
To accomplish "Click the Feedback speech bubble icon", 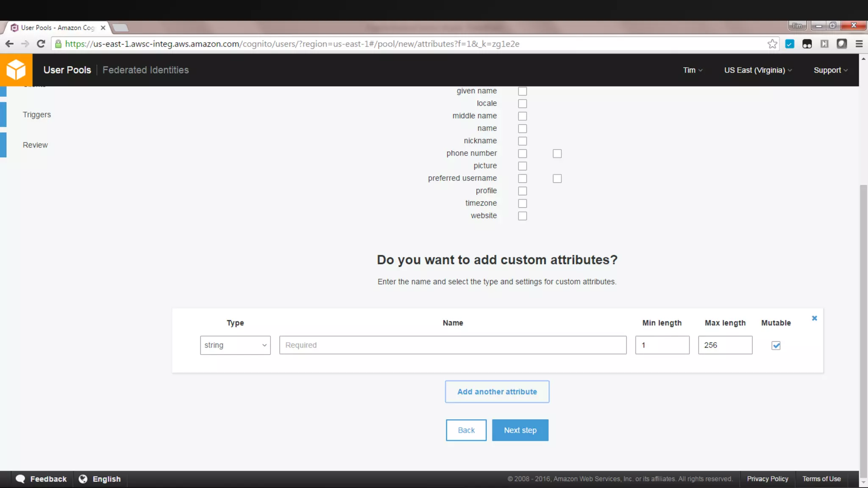I will click(x=20, y=479).
